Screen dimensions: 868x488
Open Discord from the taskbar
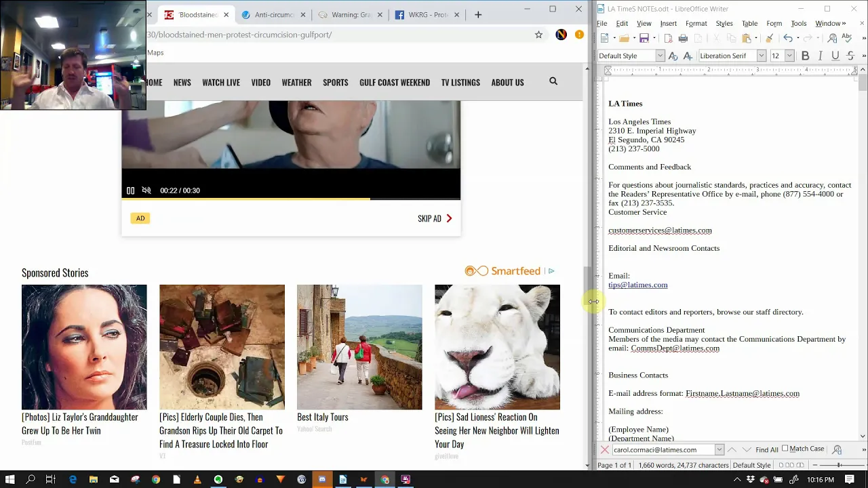point(322,479)
